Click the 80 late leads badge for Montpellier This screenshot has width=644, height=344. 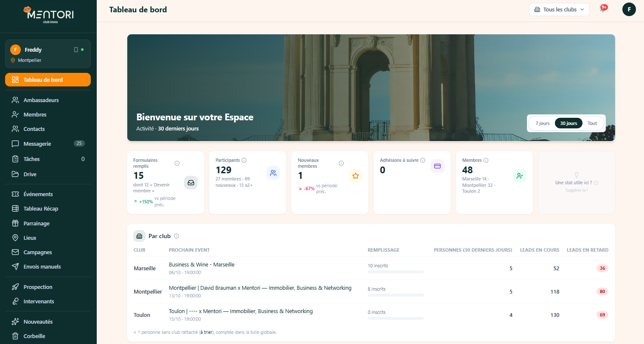pos(602,291)
